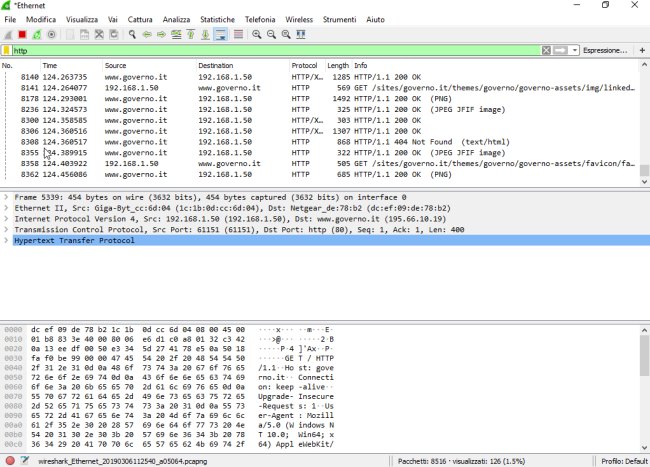This screenshot has width=650, height=467.
Task: Add a filter button with plus
Action: 642,50
